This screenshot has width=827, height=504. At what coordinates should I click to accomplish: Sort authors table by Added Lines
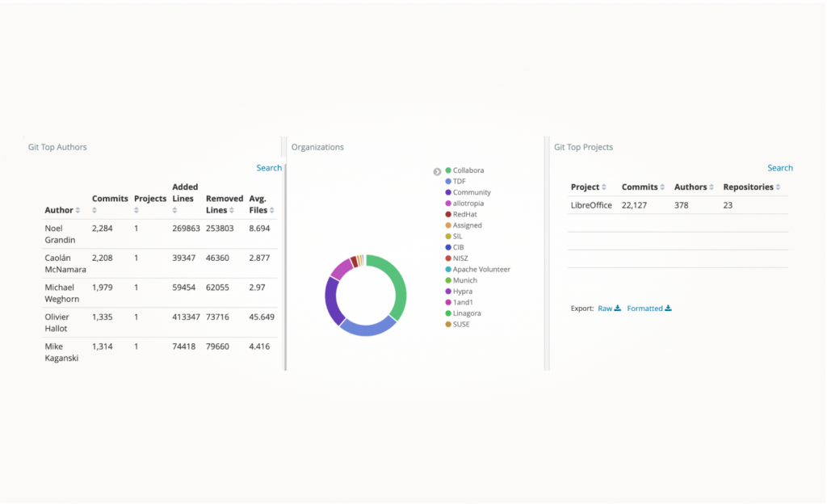point(174,210)
